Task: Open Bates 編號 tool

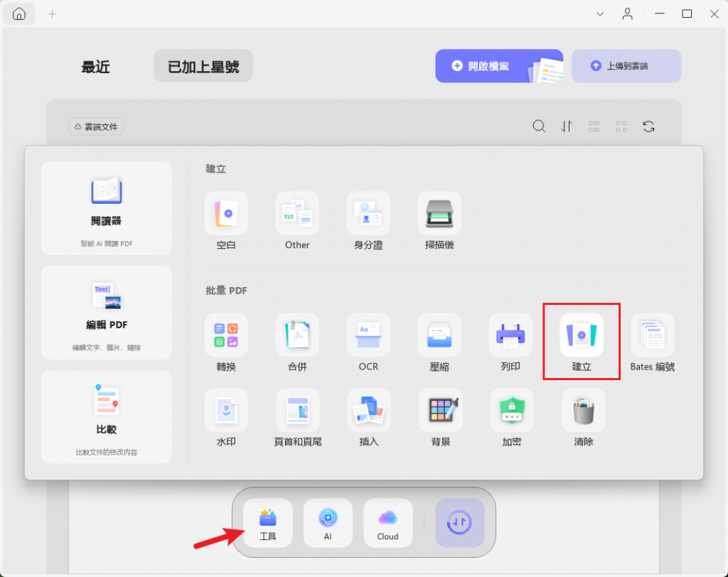Action: [653, 343]
